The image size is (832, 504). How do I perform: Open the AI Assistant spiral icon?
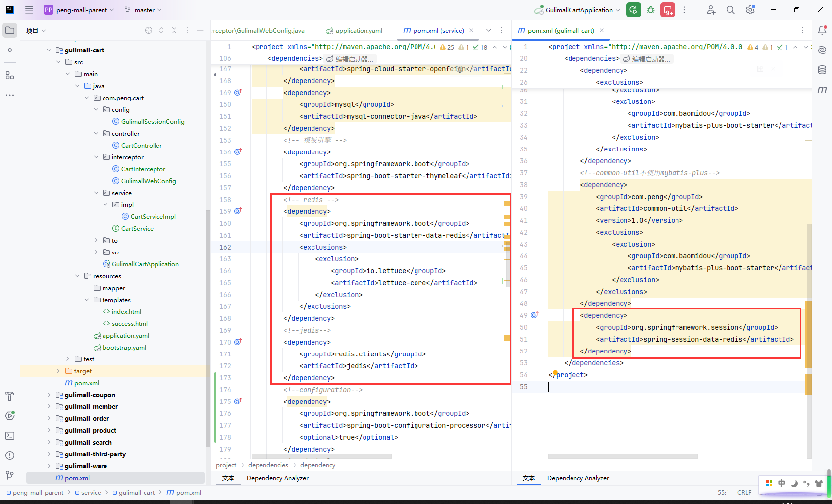(822, 50)
